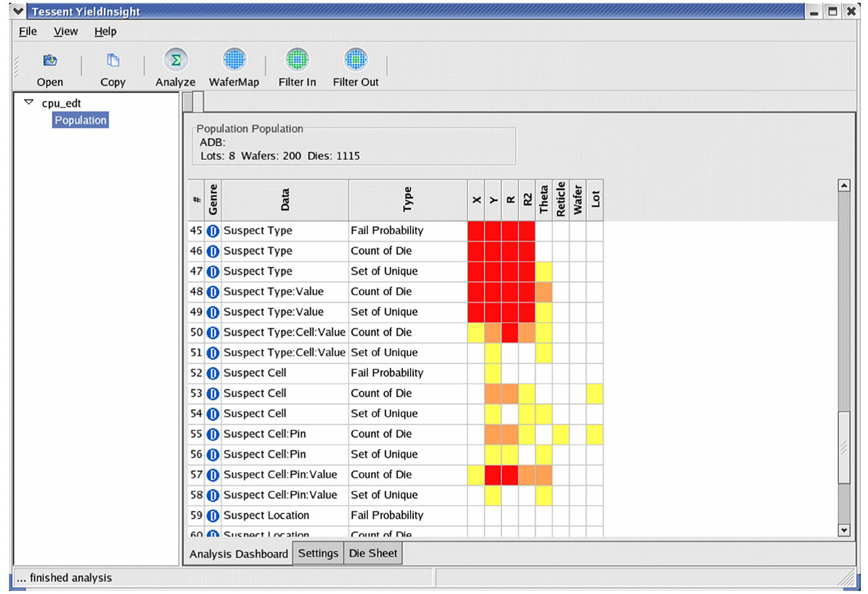
Task: Select 'Suspect Type:Cell:Value' in row 50
Action: click(x=284, y=332)
